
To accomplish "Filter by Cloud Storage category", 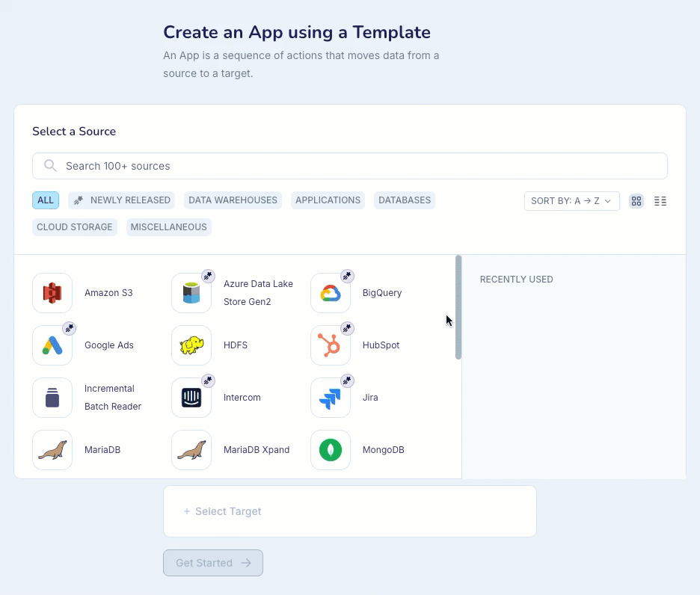I will coord(75,226).
